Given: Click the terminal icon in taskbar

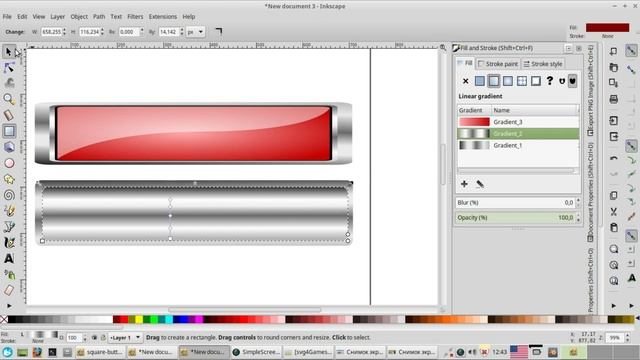Looking at the screenshot, I should (x=52, y=352).
